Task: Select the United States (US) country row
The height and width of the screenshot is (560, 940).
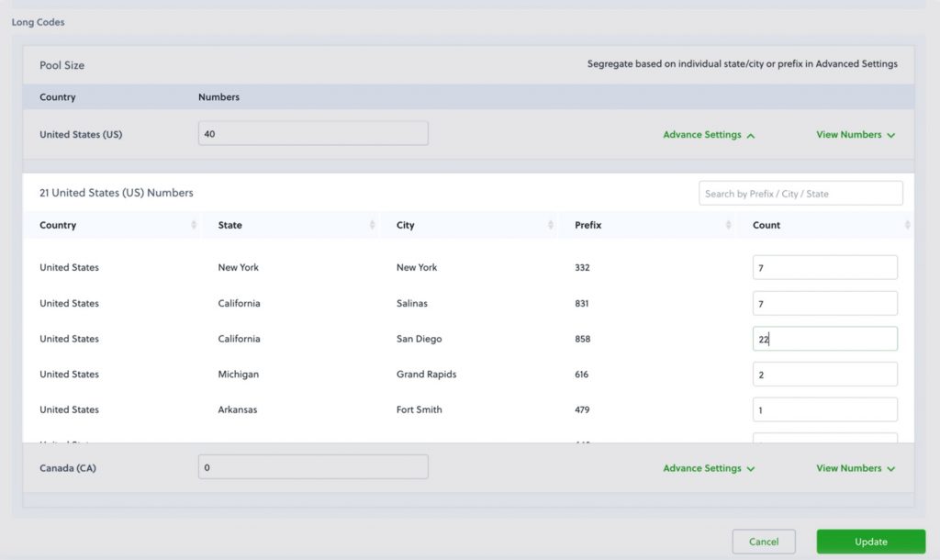Action: (81, 134)
